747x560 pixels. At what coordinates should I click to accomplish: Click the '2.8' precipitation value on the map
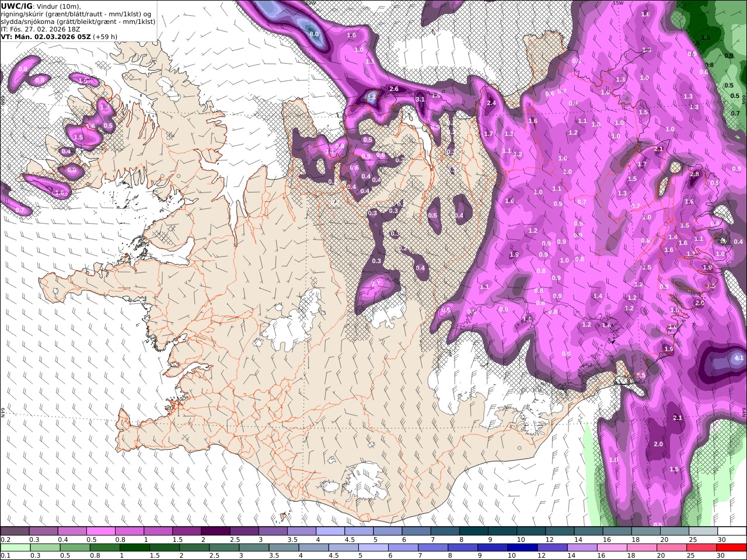click(694, 174)
